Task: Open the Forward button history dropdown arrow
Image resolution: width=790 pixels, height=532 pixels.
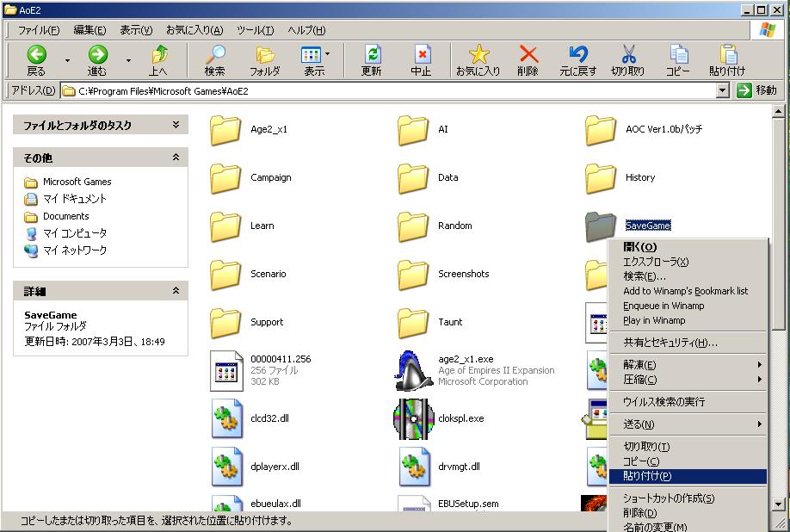Action: (x=128, y=60)
